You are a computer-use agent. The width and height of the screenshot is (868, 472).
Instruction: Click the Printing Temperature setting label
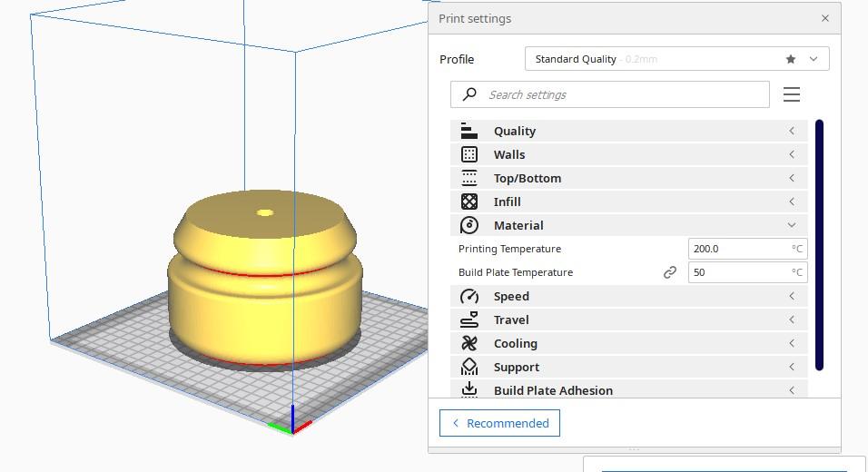510,249
